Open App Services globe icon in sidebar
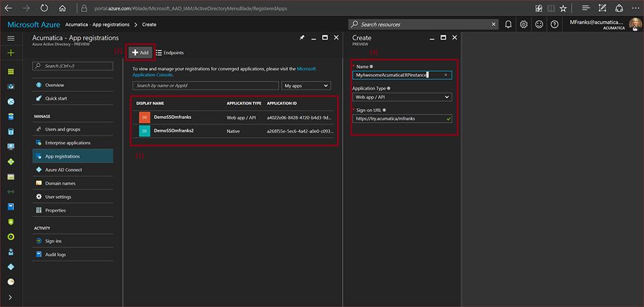644x307 pixels. [11, 101]
